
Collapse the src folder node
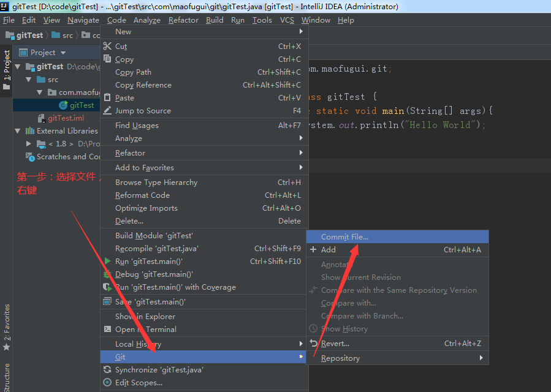pyautogui.click(x=29, y=80)
